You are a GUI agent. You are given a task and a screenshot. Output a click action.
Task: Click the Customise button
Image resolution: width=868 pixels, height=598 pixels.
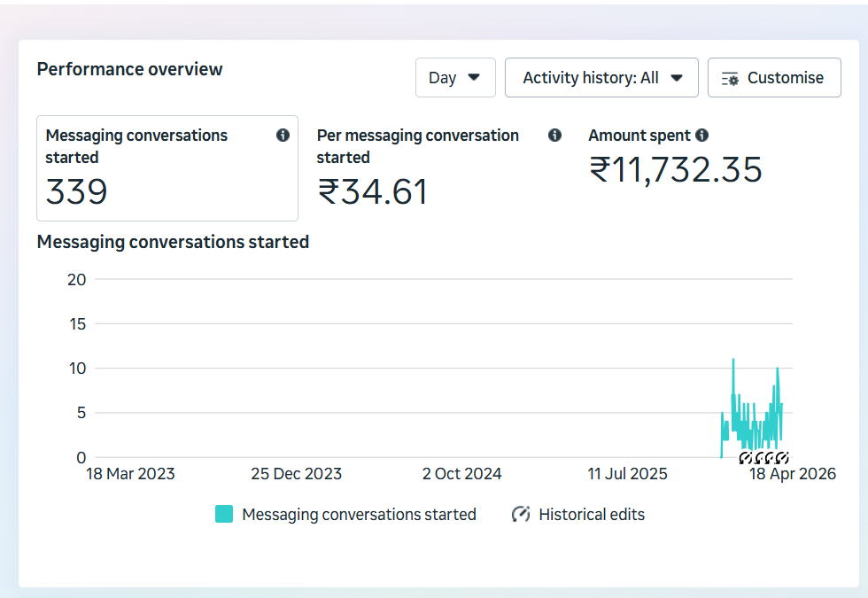point(774,77)
